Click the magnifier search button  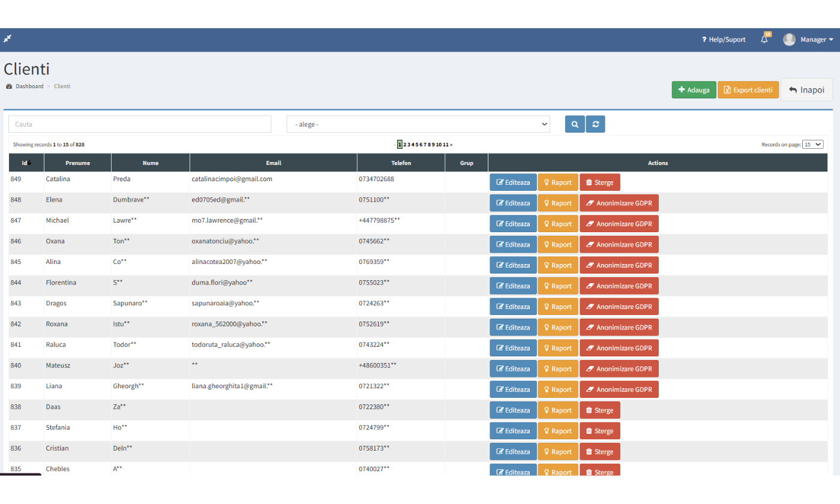(575, 124)
